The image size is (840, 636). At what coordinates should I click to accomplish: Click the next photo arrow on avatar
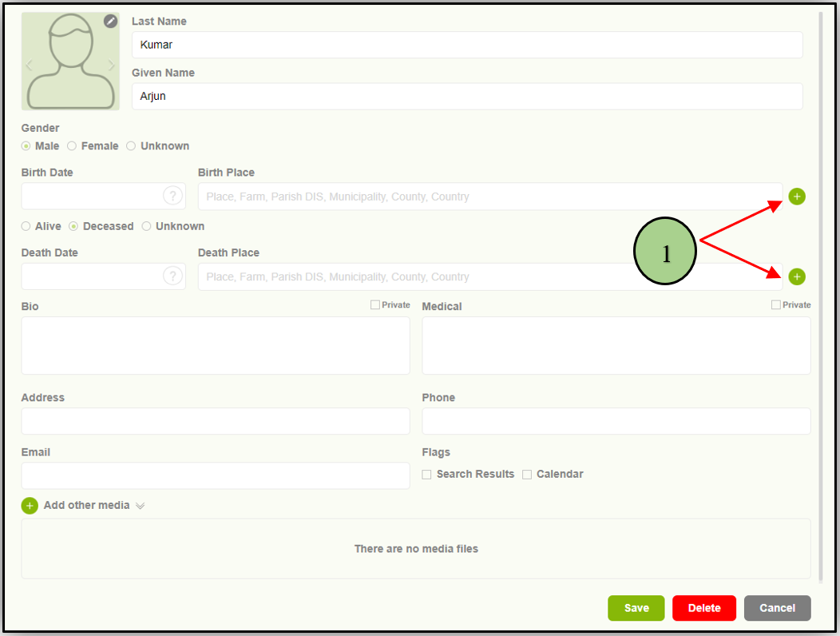[111, 66]
